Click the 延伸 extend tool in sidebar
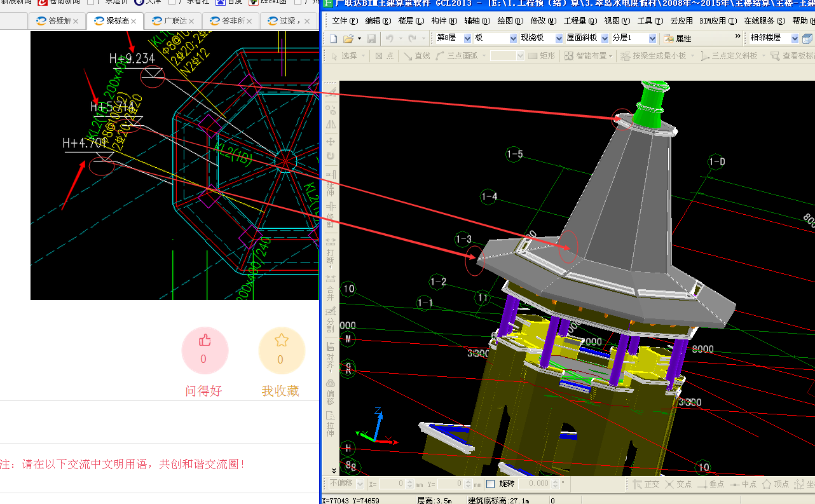Screen dimensions: 815x504 (x=331, y=183)
